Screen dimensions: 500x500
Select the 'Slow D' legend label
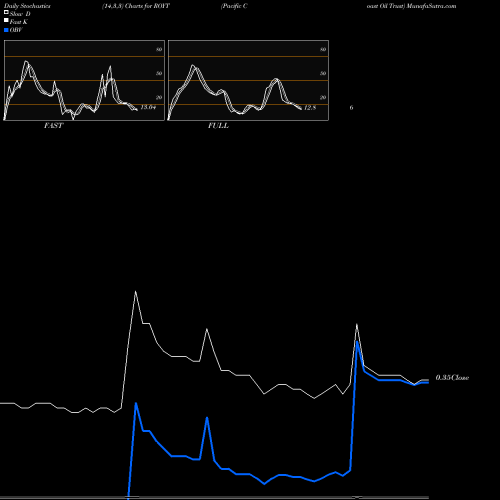(x=20, y=14)
